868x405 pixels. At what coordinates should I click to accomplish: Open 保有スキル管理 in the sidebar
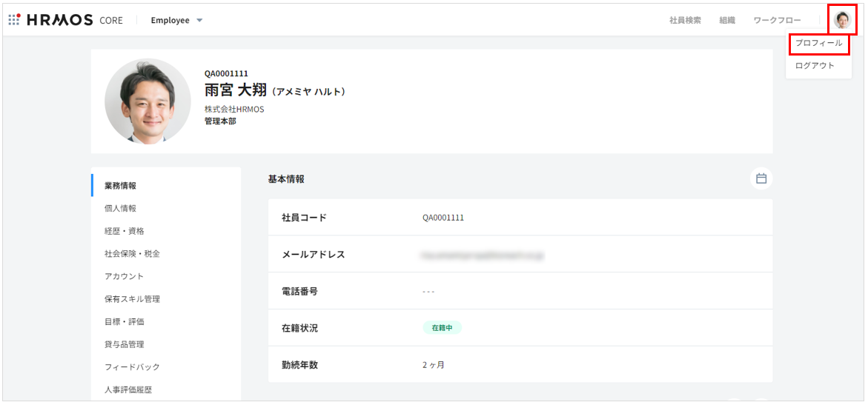(x=132, y=299)
